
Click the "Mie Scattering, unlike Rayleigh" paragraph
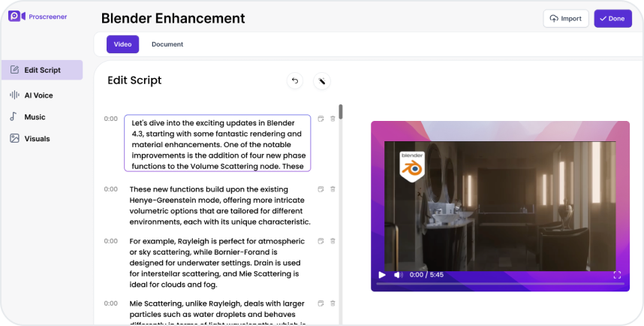[x=217, y=313]
